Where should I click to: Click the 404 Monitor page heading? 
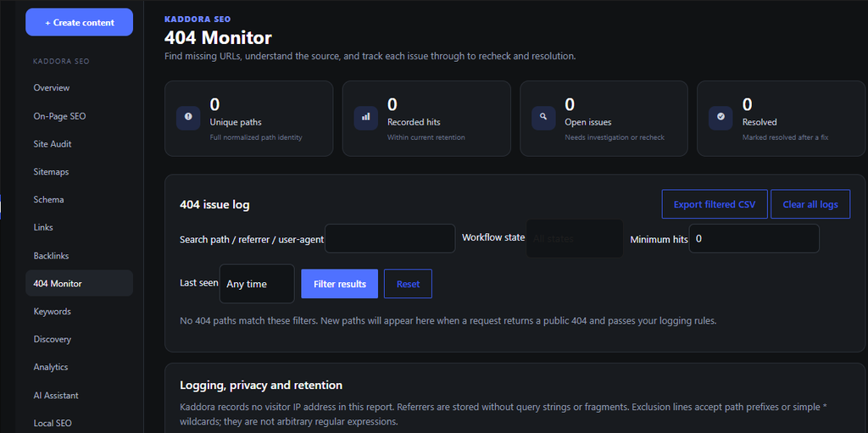click(218, 37)
